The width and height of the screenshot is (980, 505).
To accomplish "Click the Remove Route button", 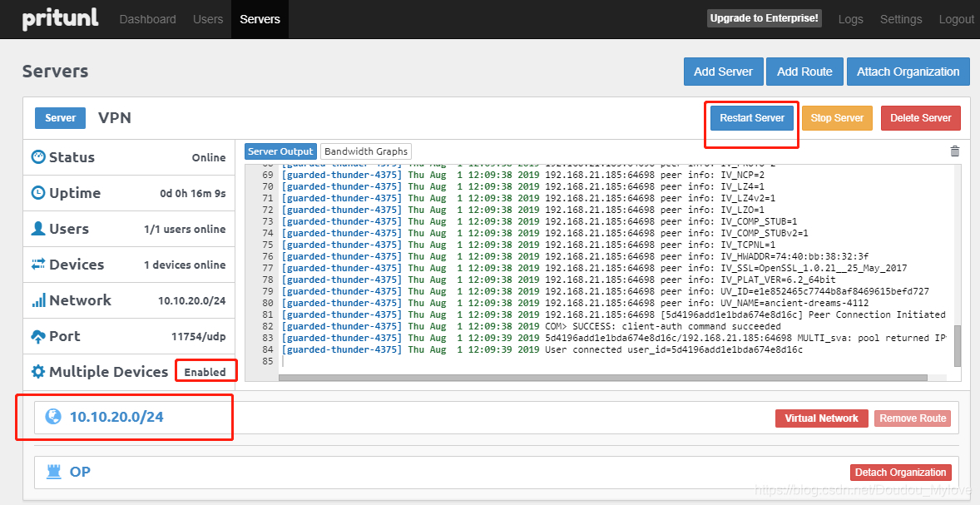I will (x=913, y=418).
